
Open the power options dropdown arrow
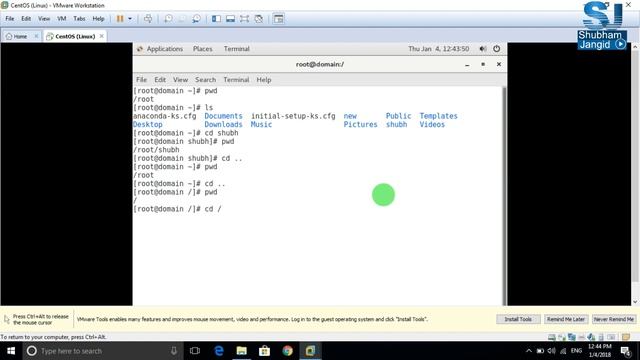[130, 19]
